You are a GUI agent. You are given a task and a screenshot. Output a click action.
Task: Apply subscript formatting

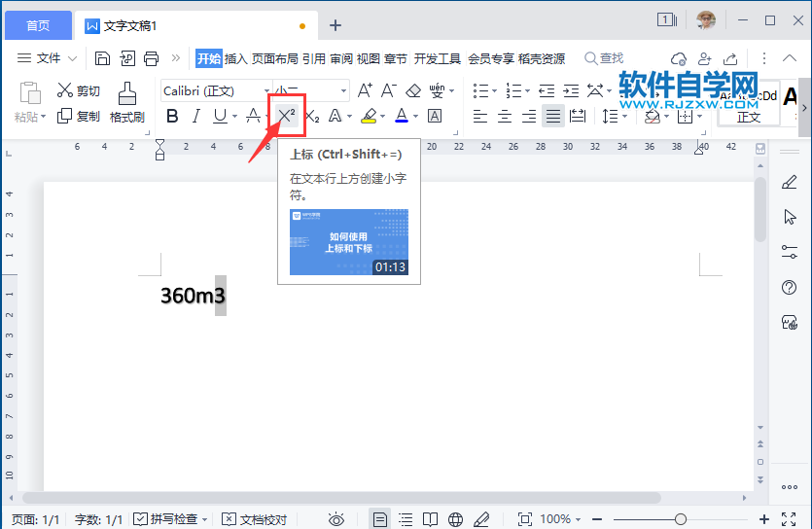pos(312,116)
